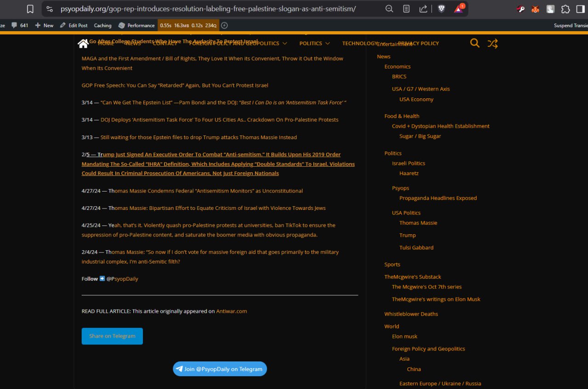Screen dimensions: 588x389
Task: Click the zoom magnifier icon in the address bar
Action: (x=389, y=9)
